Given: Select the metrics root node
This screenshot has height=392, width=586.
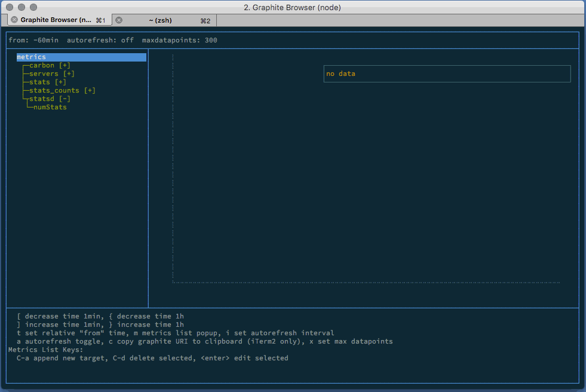Looking at the screenshot, I should coord(81,57).
